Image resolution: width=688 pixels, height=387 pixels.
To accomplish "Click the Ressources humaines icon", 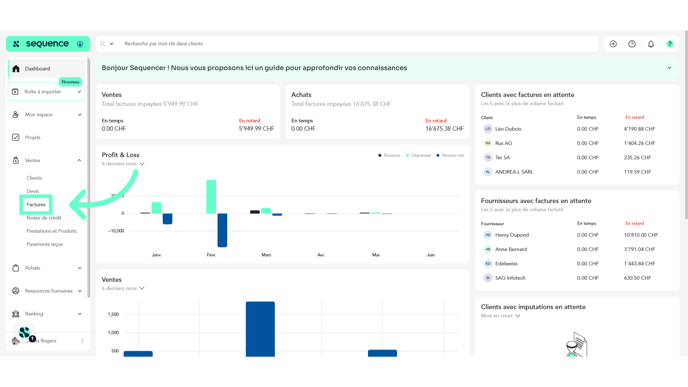I will click(x=15, y=291).
